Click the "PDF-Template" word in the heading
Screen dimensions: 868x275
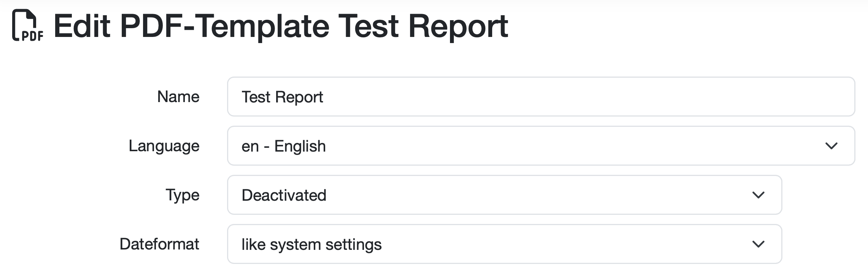point(225,26)
